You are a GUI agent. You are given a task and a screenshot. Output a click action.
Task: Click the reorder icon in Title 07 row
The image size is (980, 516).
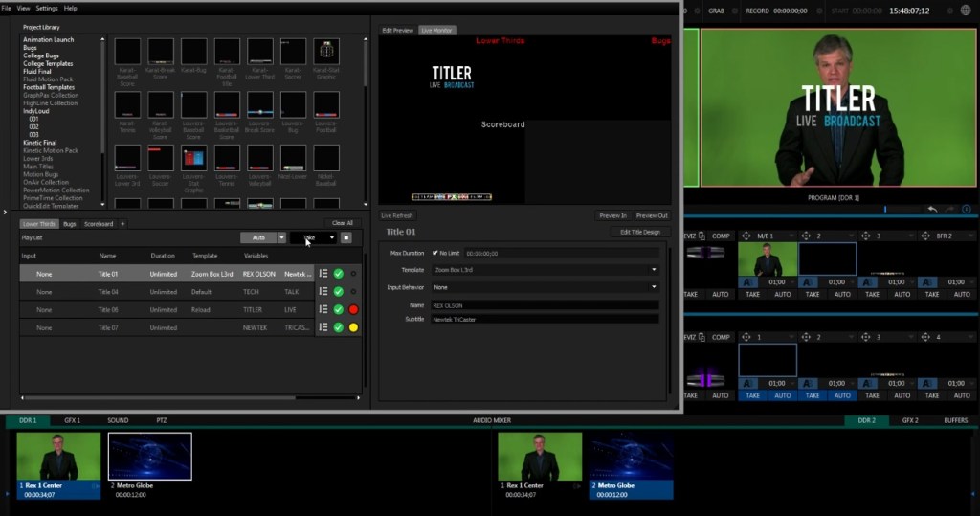[x=323, y=327]
